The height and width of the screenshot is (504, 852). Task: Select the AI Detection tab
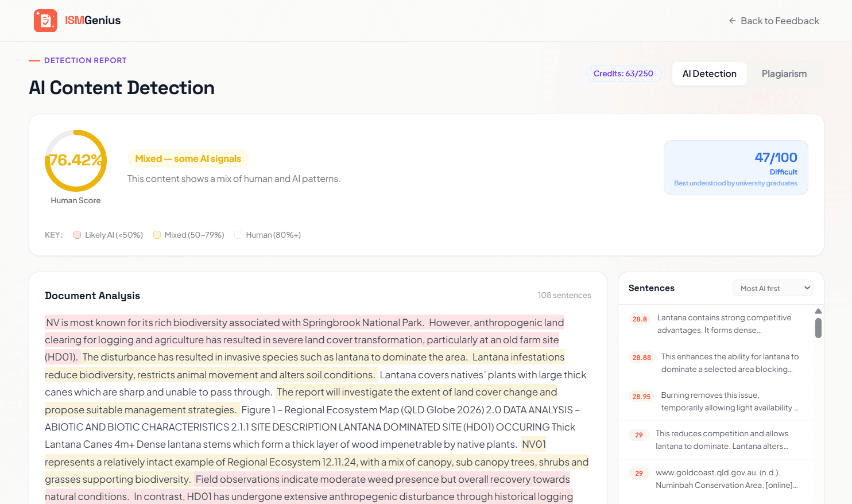click(x=709, y=73)
